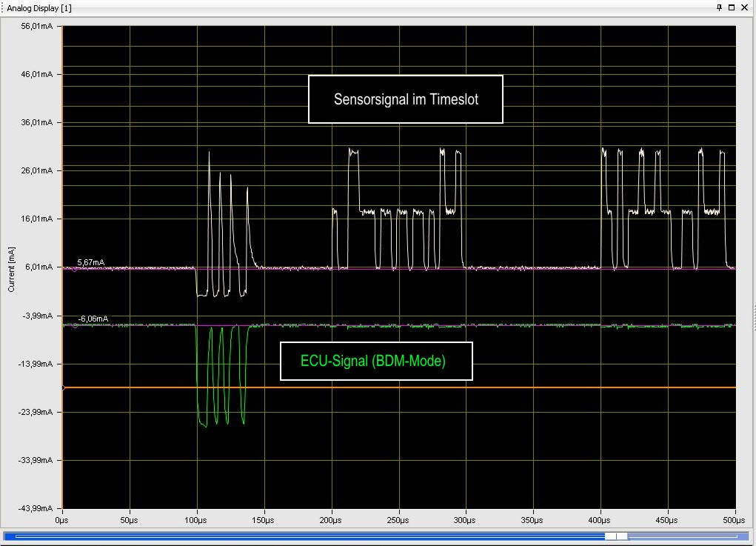This screenshot has width=756, height=546.
Task: Click the 350µs time axis label
Action: [532, 520]
